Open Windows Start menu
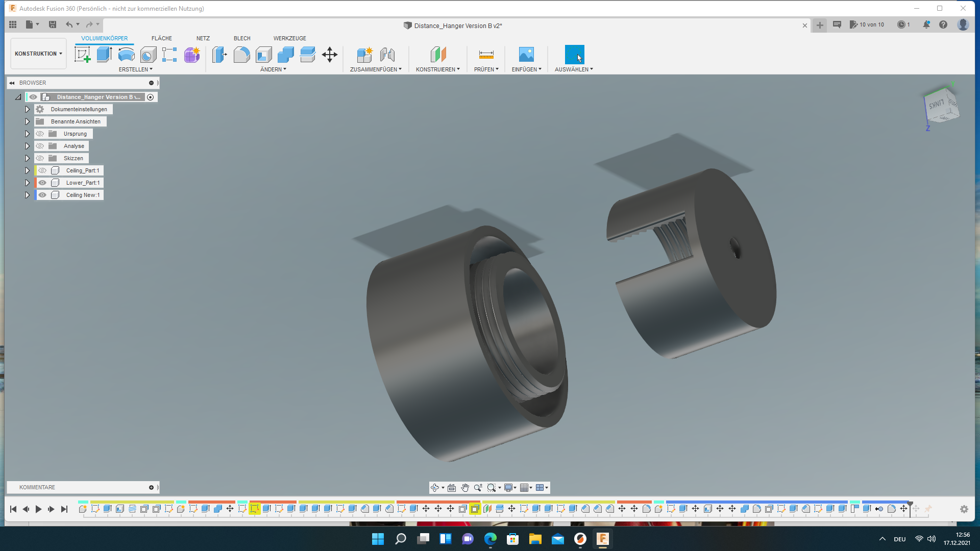Image resolution: width=980 pixels, height=551 pixels. (x=378, y=539)
